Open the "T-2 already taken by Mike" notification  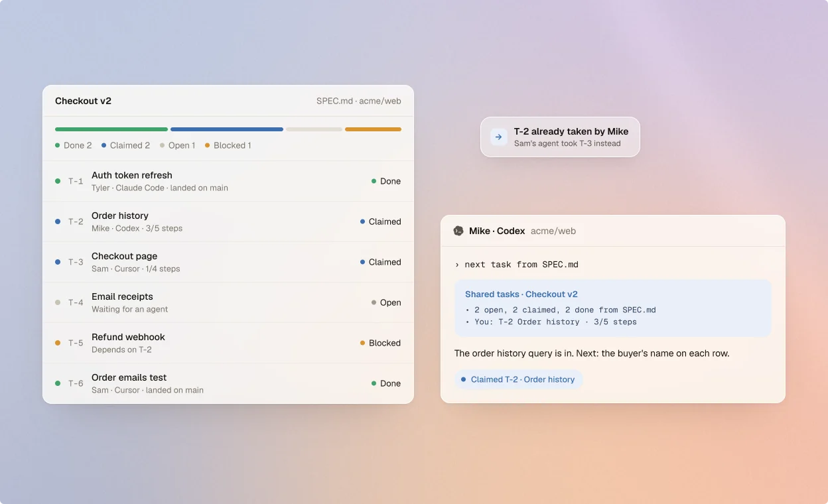[x=560, y=137]
